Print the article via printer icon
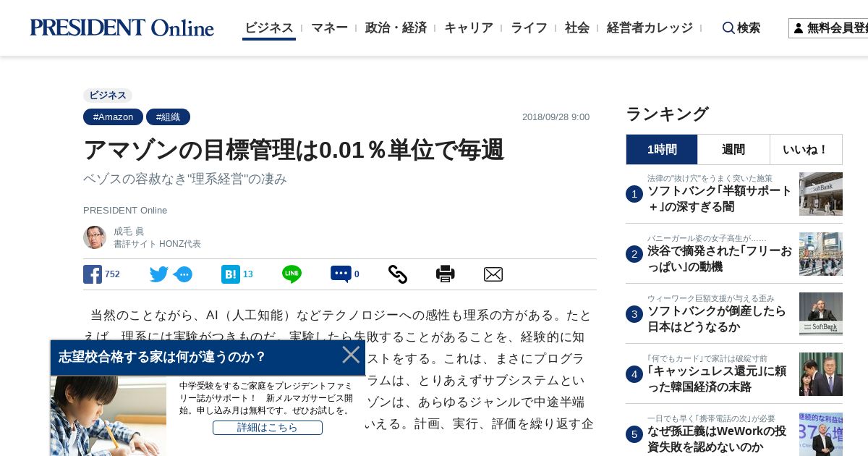This screenshot has width=868, height=456. pyautogui.click(x=446, y=274)
